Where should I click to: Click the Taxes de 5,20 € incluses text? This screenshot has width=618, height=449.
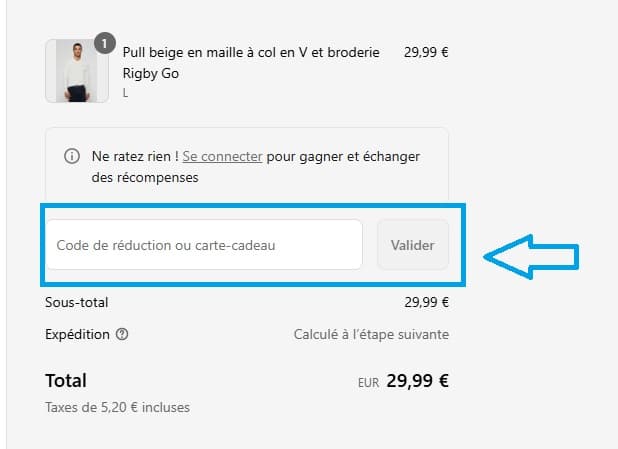(117, 407)
